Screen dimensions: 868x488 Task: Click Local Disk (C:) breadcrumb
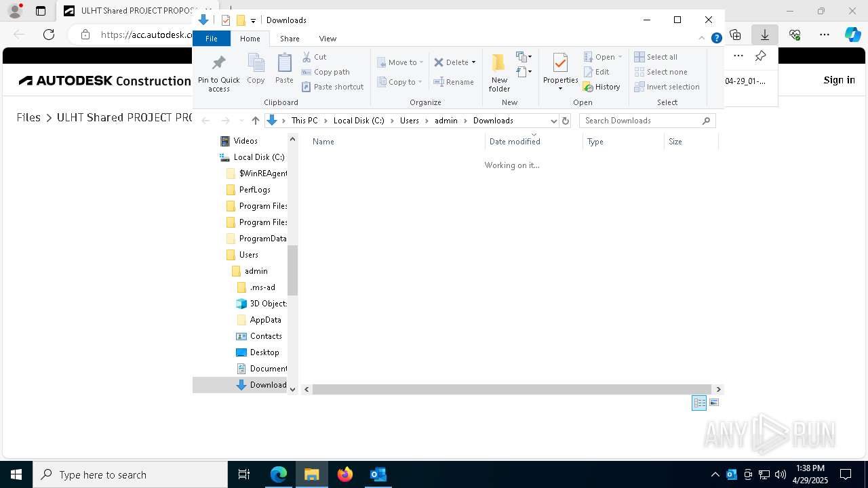359,121
